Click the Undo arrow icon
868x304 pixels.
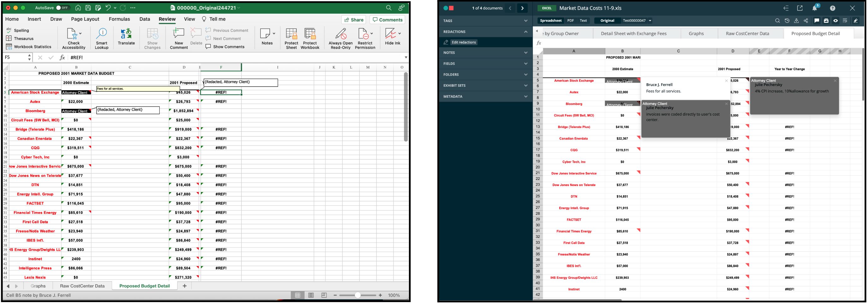pyautogui.click(x=108, y=7)
